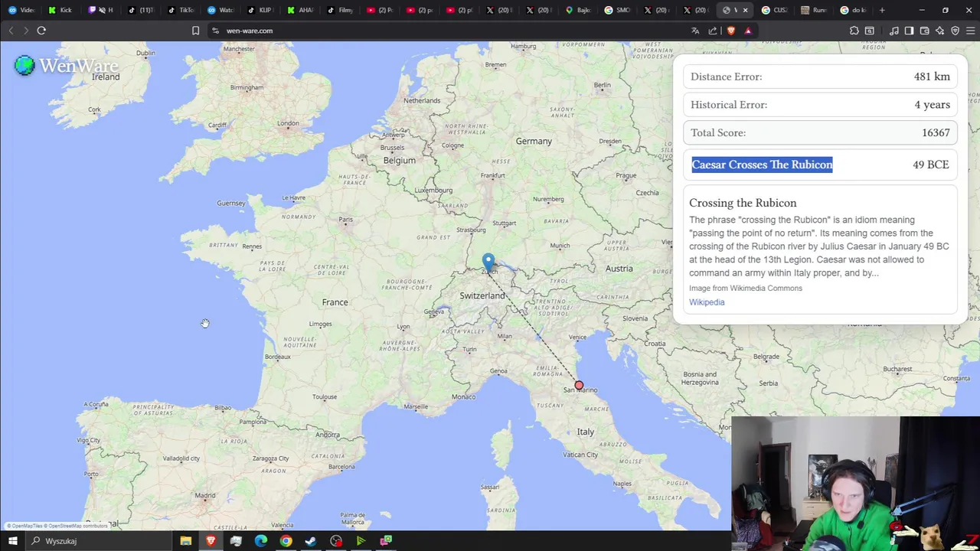
Task: Go back with the browser back arrow
Action: [x=11, y=31]
